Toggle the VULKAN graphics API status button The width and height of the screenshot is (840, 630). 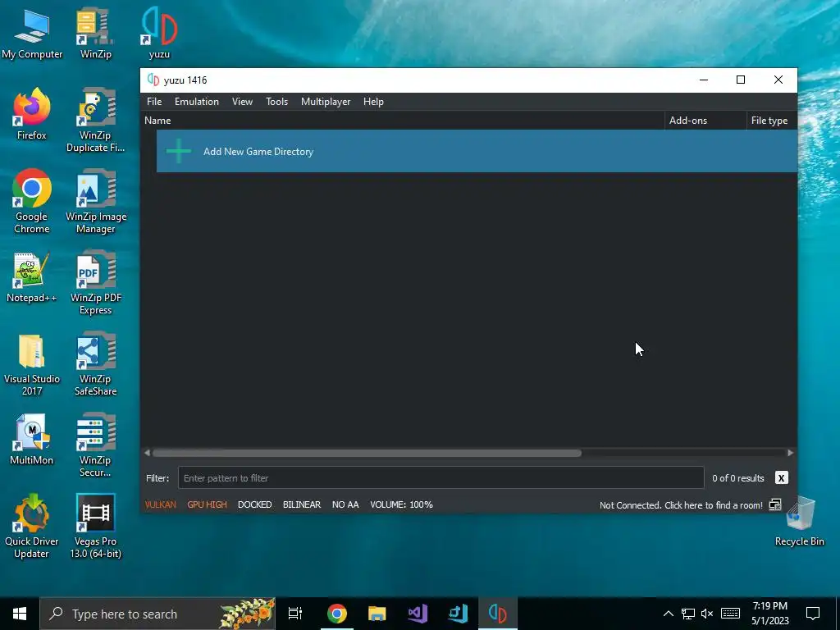click(x=160, y=504)
